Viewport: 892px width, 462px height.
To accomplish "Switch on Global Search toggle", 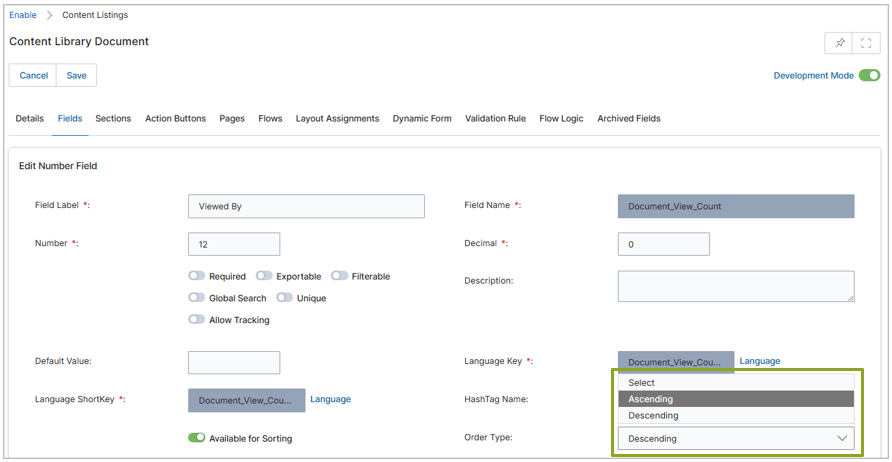I will coord(197,298).
